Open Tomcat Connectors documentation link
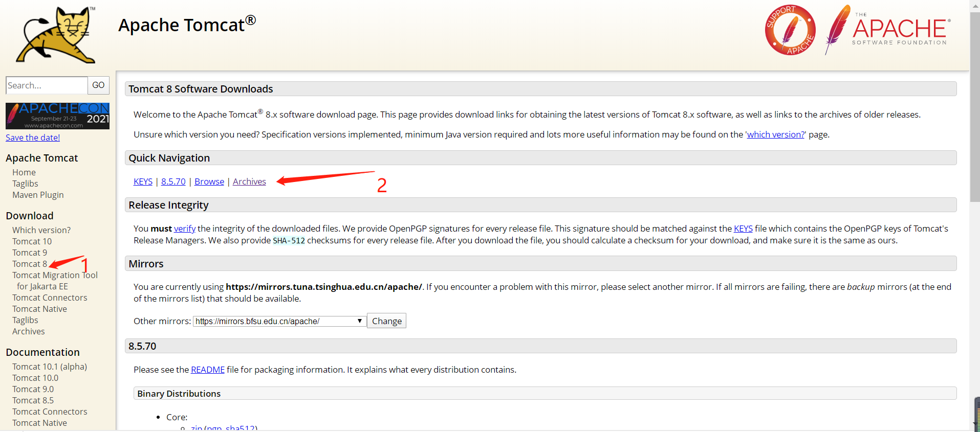The height and width of the screenshot is (432, 980). pos(50,412)
